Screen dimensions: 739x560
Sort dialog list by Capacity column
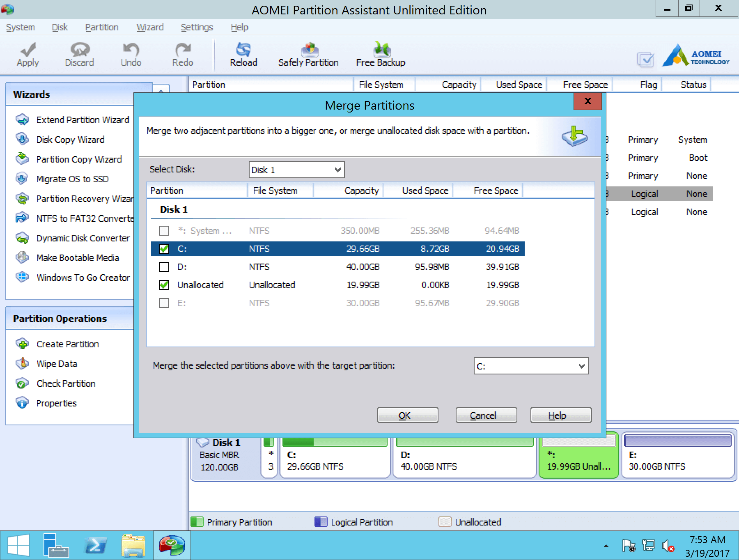tap(348, 190)
